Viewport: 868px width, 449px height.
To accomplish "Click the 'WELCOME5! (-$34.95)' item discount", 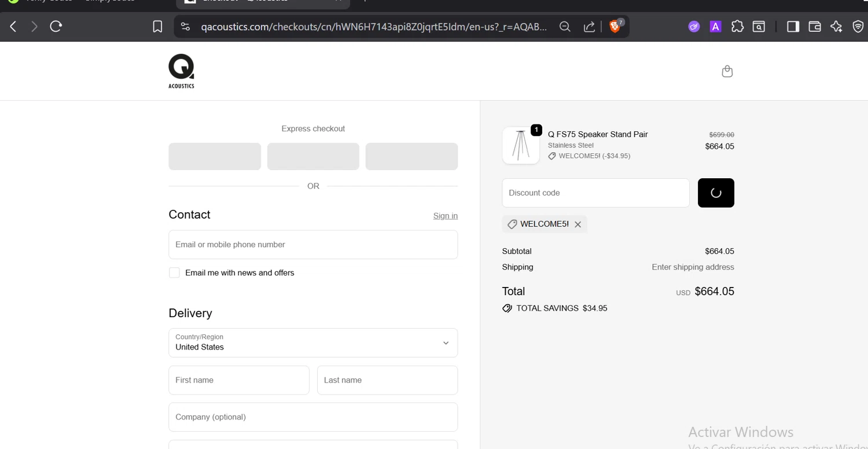I will [x=589, y=156].
